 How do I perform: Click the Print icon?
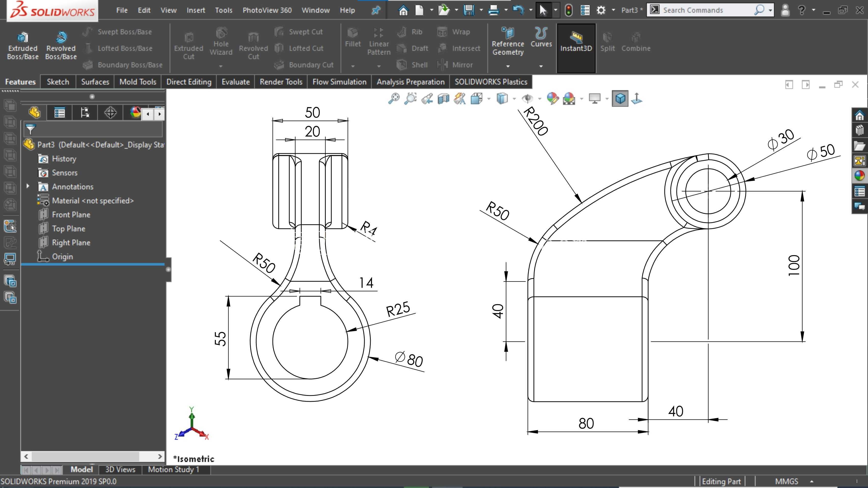493,10
